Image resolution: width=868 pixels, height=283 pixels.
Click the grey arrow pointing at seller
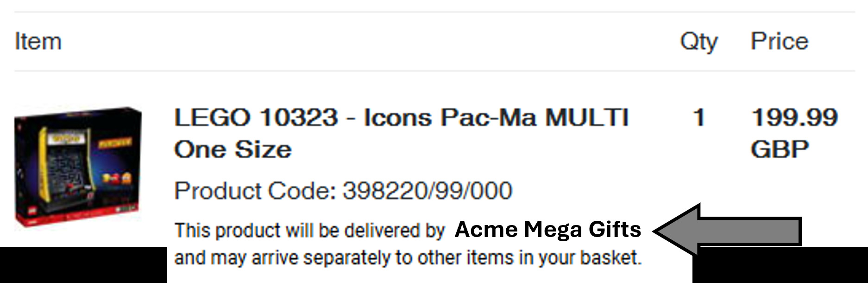727,230
